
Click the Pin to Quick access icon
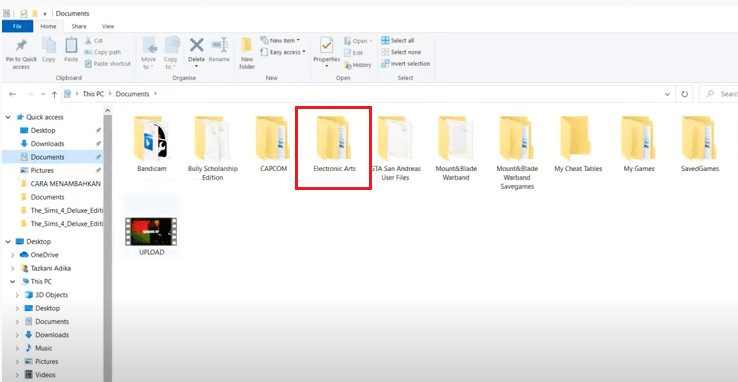(x=21, y=46)
